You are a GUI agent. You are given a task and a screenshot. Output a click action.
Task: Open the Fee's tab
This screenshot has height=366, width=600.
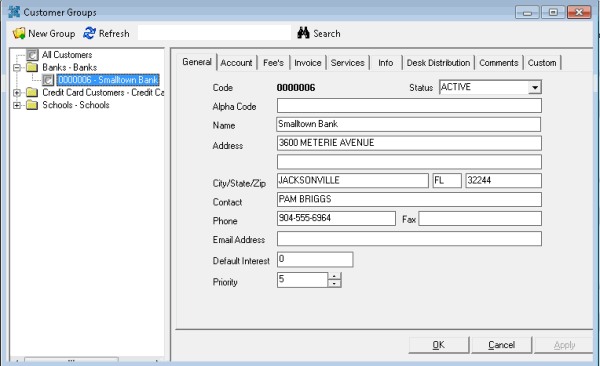[273, 63]
